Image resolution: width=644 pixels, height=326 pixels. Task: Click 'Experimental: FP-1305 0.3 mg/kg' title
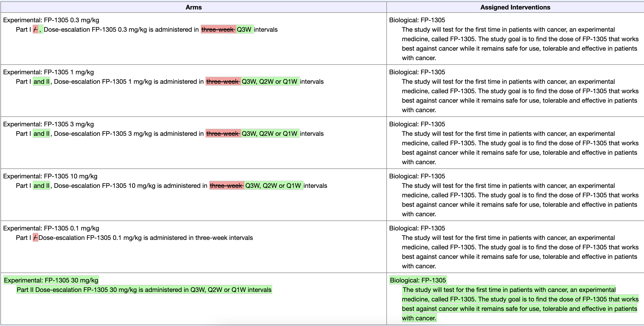[51, 20]
